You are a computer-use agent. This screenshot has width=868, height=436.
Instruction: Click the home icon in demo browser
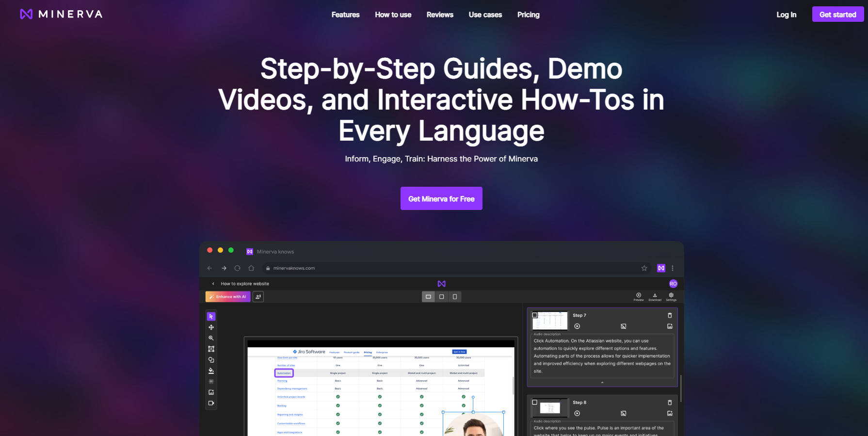pos(251,268)
